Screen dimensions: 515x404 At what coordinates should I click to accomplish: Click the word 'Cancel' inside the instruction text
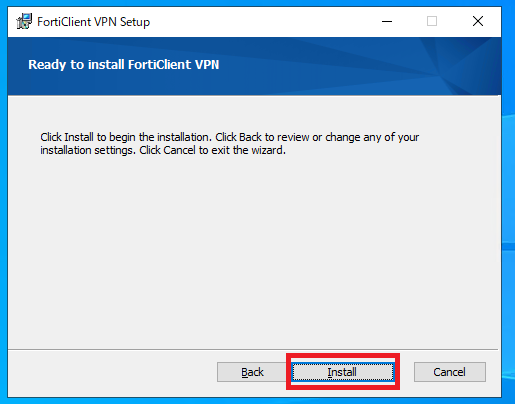pyautogui.click(x=179, y=150)
